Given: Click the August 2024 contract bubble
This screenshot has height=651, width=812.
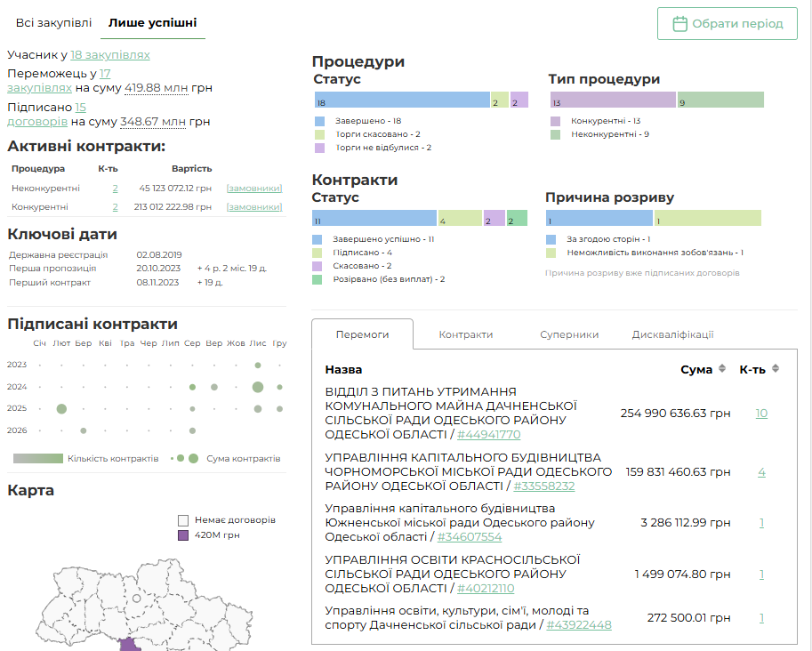Looking at the screenshot, I should point(193,388).
